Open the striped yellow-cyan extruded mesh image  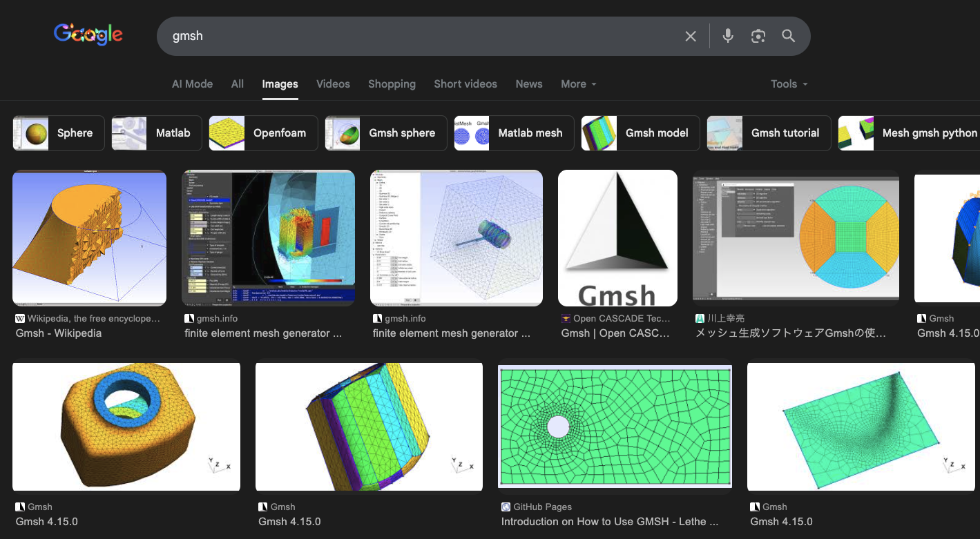(369, 427)
